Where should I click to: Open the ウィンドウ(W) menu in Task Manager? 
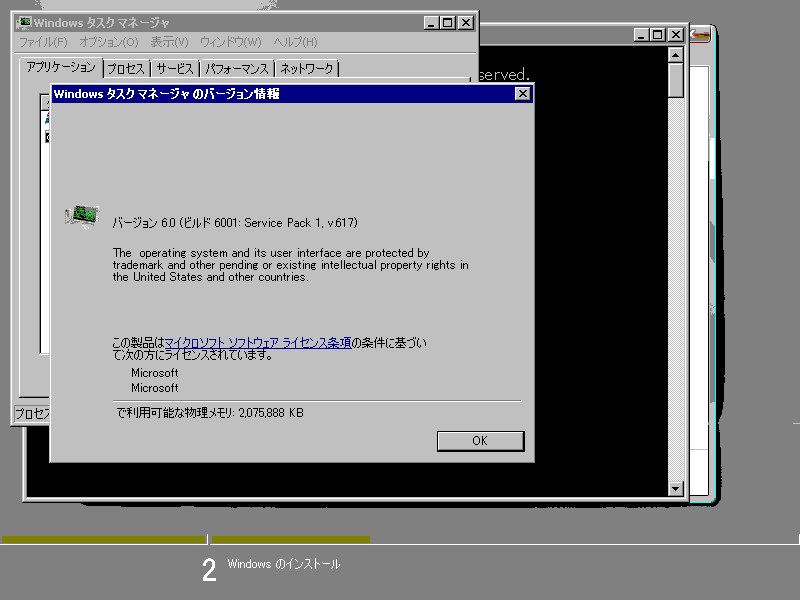coord(230,42)
